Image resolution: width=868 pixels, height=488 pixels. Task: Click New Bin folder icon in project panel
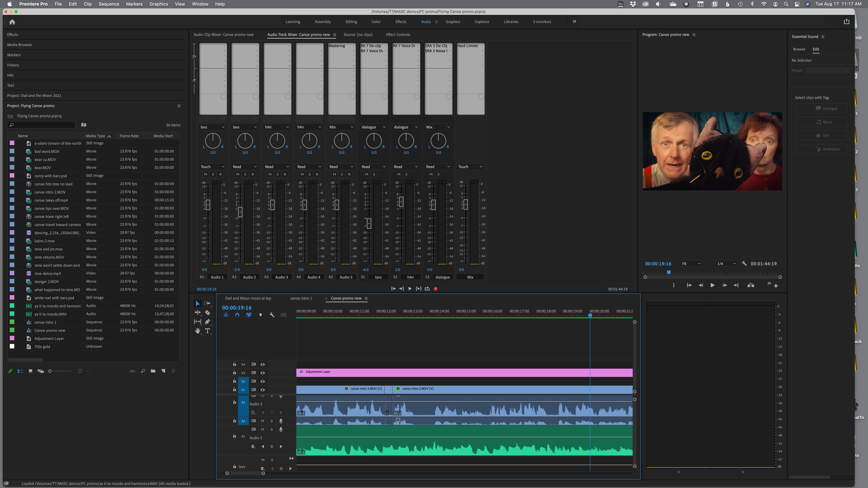[x=153, y=371]
